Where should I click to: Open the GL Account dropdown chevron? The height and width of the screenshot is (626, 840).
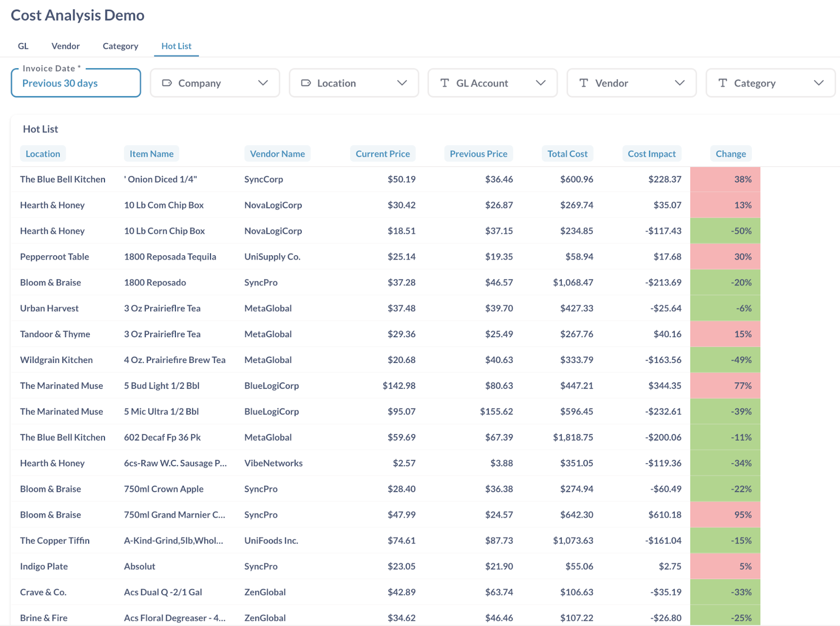(541, 83)
